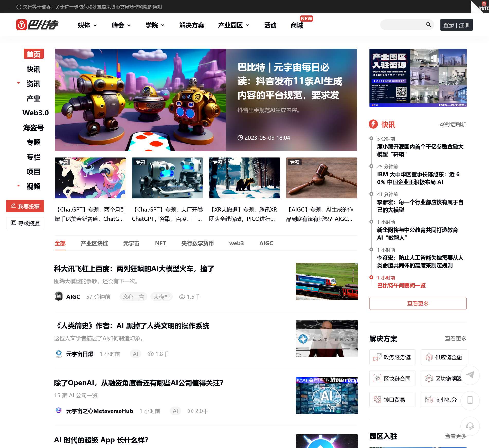
Task: Click the floating paper plane icon
Action: pyautogui.click(x=470, y=375)
